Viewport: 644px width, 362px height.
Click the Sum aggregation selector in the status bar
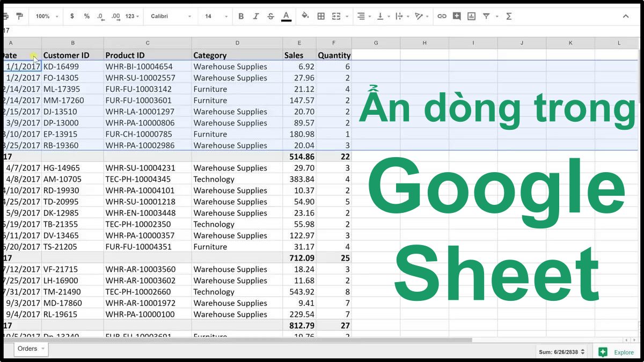click(x=558, y=352)
